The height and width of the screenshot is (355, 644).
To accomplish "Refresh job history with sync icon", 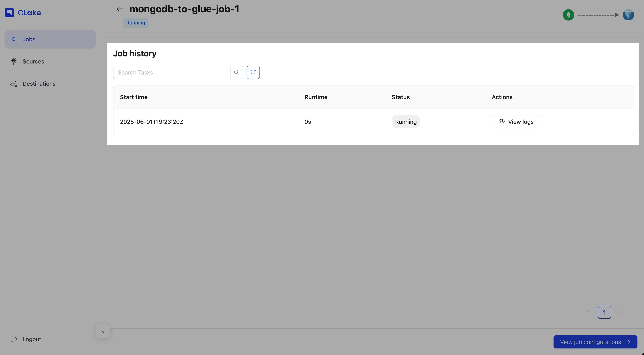I will [253, 72].
